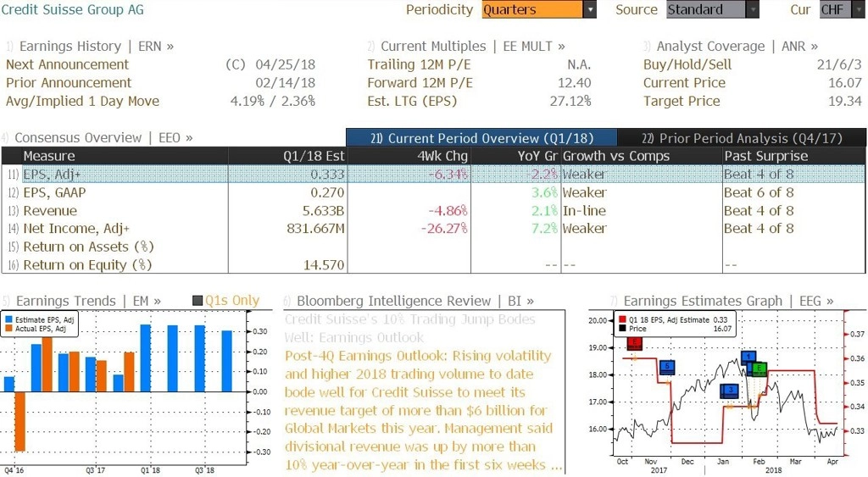
Task: Open the Source dropdown arrow
Action: click(753, 9)
